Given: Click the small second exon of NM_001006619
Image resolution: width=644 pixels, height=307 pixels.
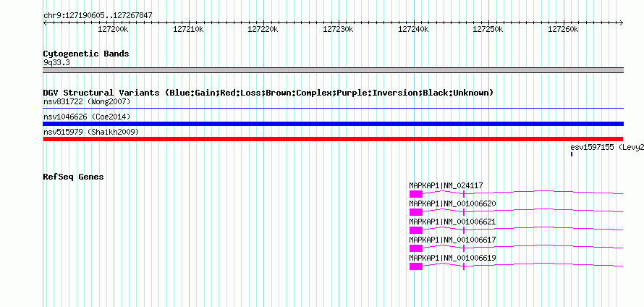Looking at the screenshot, I should tap(464, 266).
